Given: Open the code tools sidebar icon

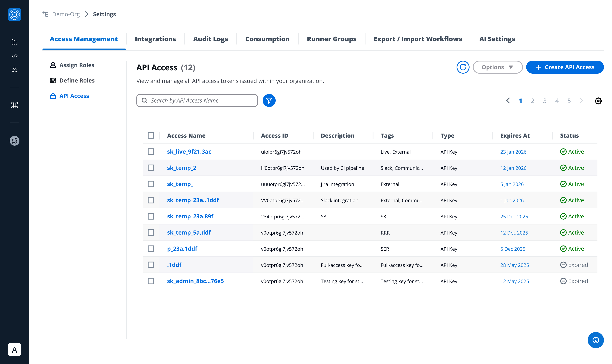Looking at the screenshot, I should click(15, 56).
